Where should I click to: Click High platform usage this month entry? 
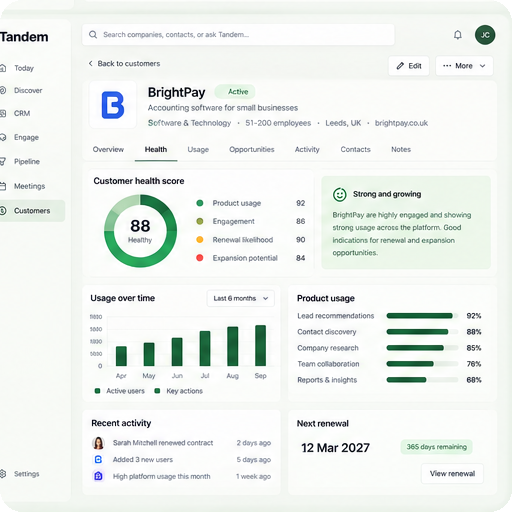click(181, 476)
